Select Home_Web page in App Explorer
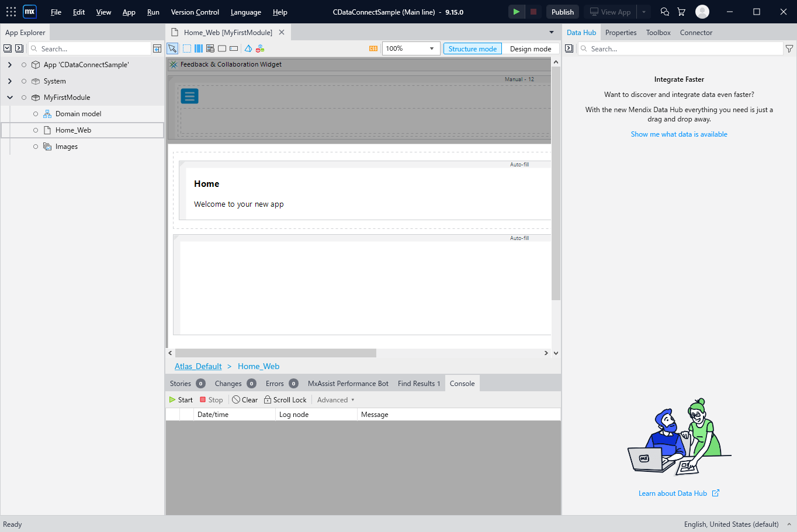797x532 pixels. click(x=83, y=130)
